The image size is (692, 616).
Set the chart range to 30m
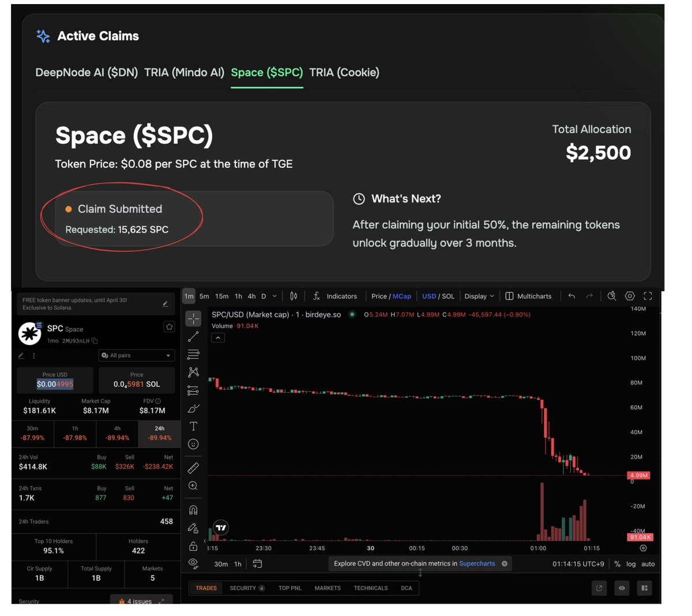point(221,564)
